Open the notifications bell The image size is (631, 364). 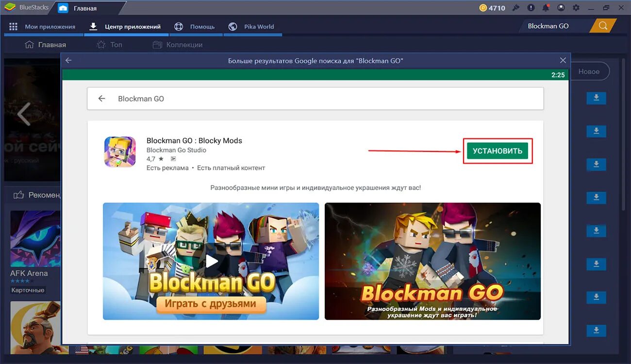(546, 8)
